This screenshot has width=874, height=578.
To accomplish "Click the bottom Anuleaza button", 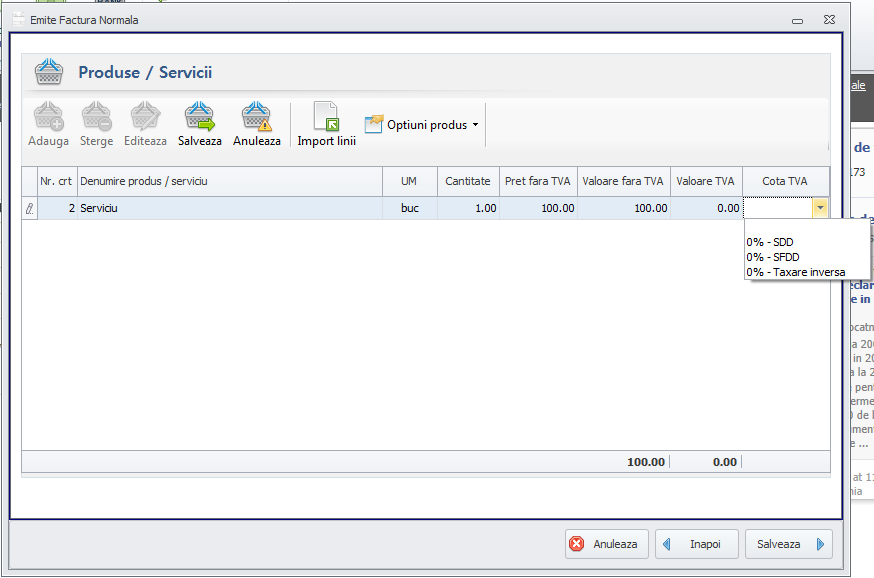I will click(x=607, y=544).
